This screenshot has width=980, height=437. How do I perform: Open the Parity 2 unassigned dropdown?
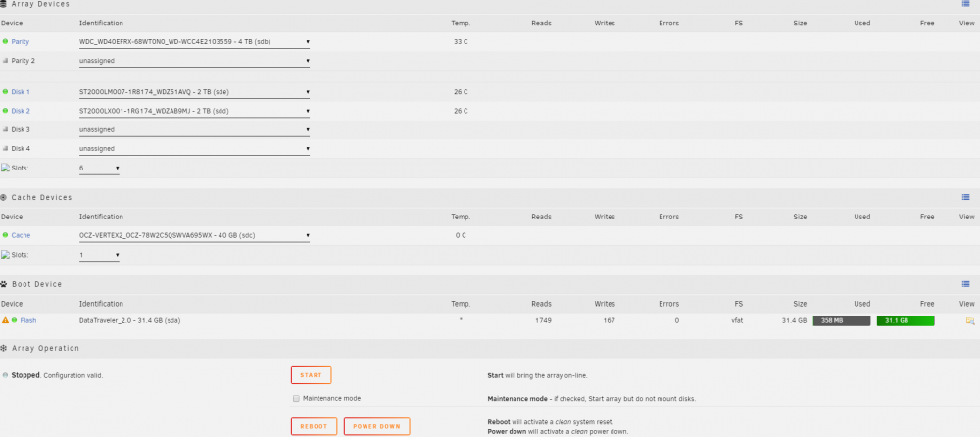tap(194, 61)
